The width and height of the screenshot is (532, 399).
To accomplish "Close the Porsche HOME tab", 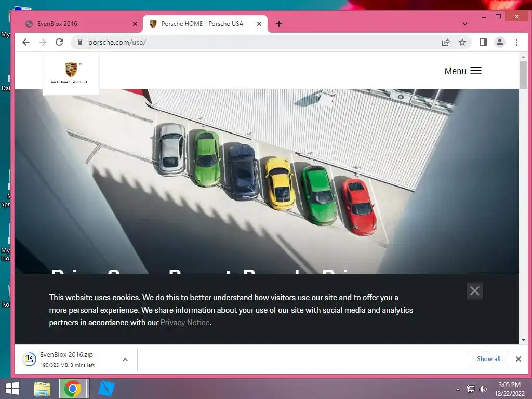I will [259, 24].
